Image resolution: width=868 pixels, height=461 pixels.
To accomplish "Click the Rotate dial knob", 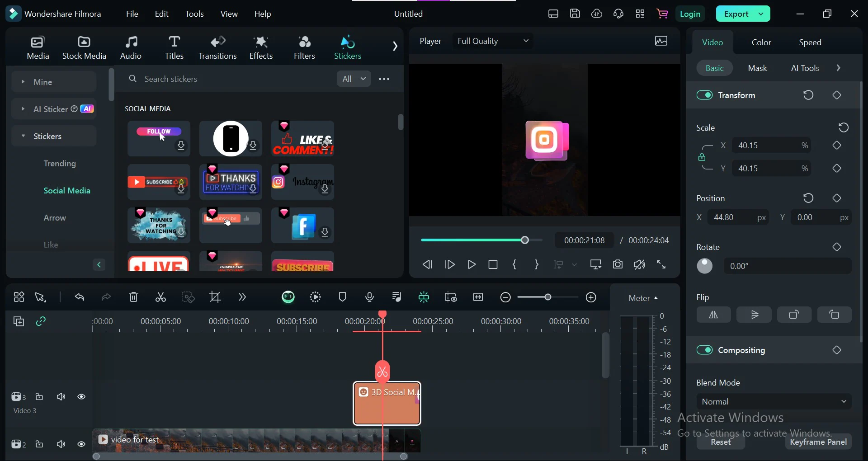I will pyautogui.click(x=704, y=266).
